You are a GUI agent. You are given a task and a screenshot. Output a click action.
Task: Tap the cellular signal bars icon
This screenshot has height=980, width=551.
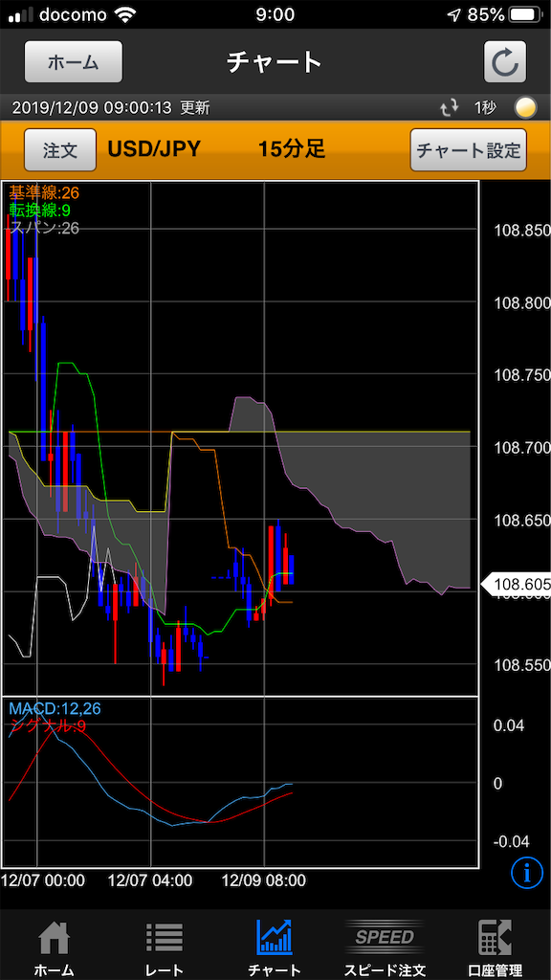[20, 15]
